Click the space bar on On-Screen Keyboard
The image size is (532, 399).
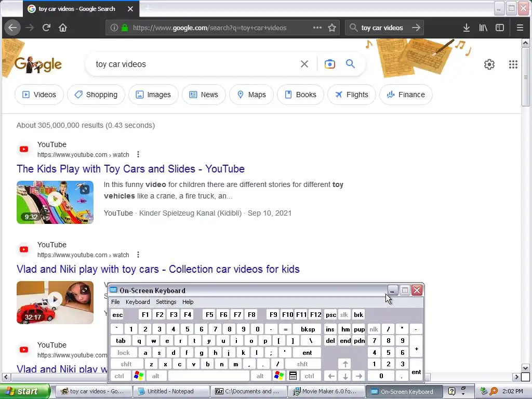pos(209,376)
